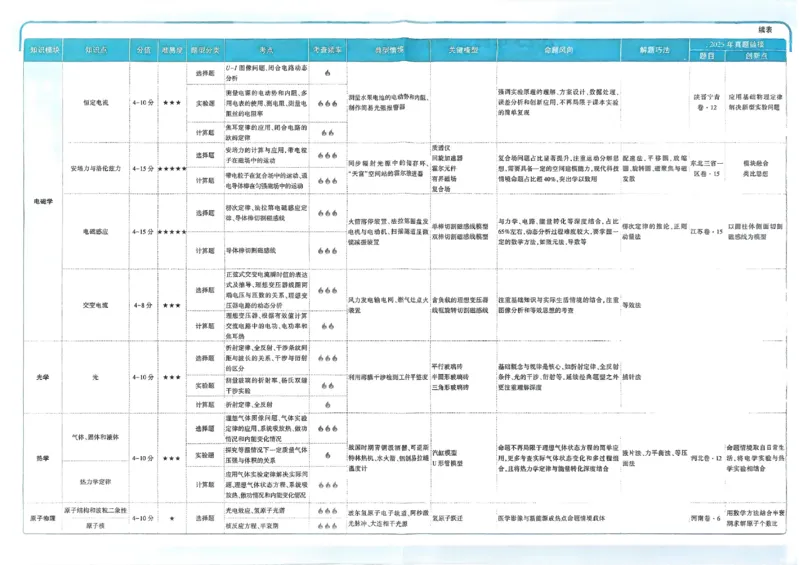Click the '2025年真题链接' header
The width and height of the screenshot is (800, 565).
[x=737, y=44]
